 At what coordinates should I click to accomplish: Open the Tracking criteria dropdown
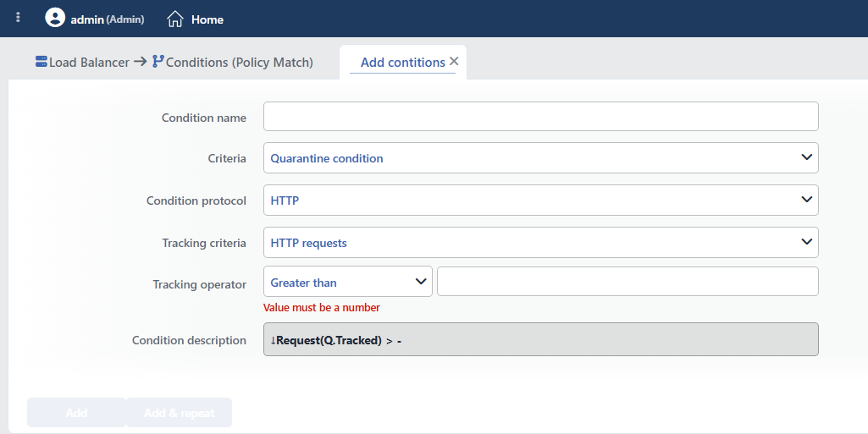pyautogui.click(x=541, y=242)
